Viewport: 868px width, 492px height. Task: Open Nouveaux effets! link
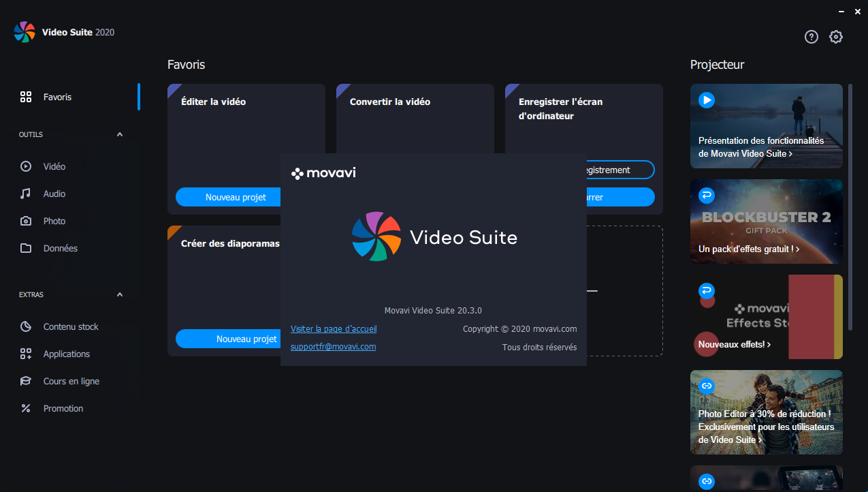click(x=735, y=345)
